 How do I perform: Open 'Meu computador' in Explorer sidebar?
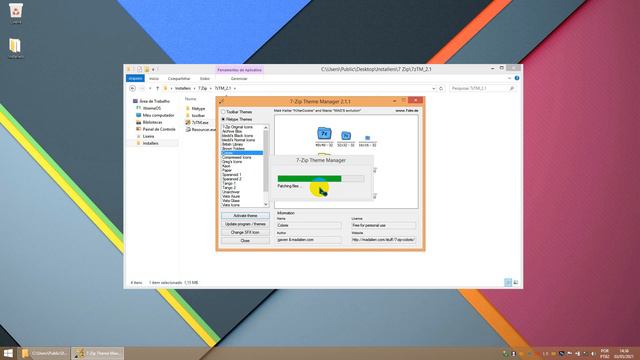pyautogui.click(x=155, y=115)
